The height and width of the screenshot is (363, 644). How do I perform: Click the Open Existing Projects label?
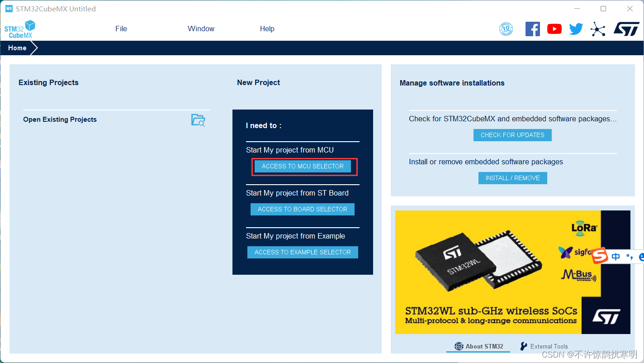point(60,119)
